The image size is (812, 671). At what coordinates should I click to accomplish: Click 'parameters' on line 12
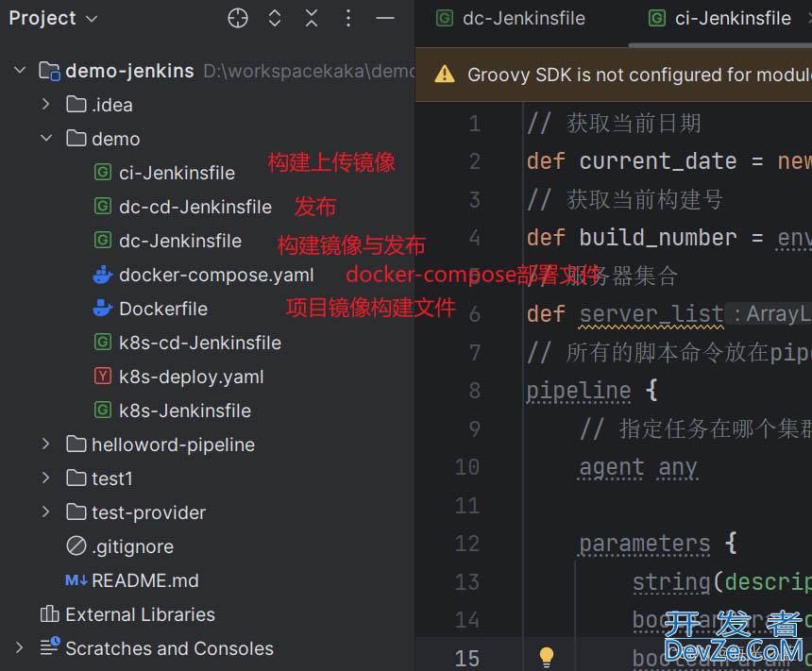[644, 543]
